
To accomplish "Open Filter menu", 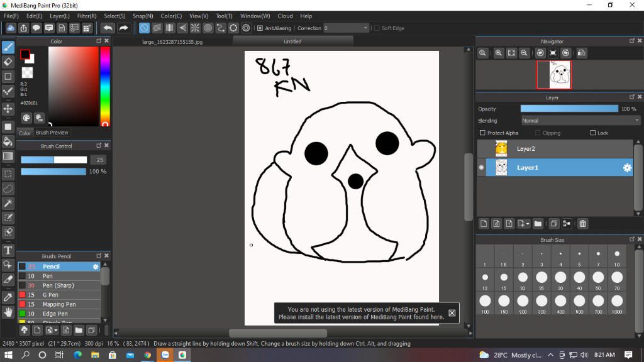I will (x=87, y=16).
